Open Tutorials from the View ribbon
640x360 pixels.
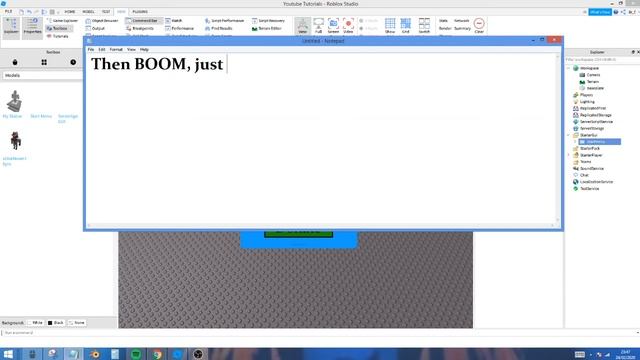tap(58, 36)
